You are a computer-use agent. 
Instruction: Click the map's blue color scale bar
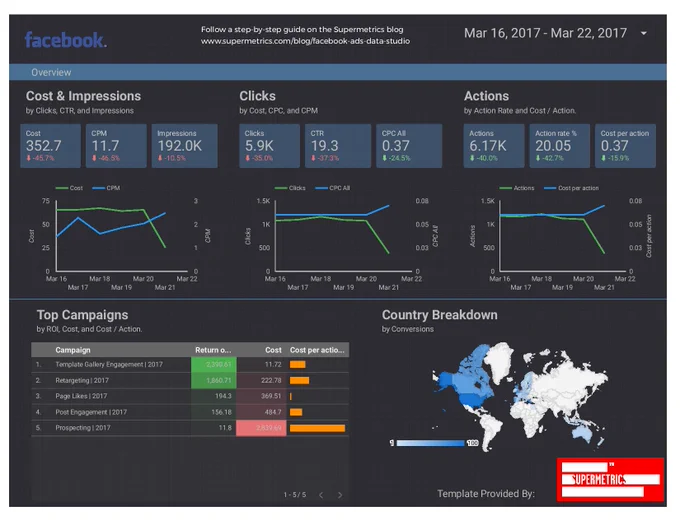[430, 443]
